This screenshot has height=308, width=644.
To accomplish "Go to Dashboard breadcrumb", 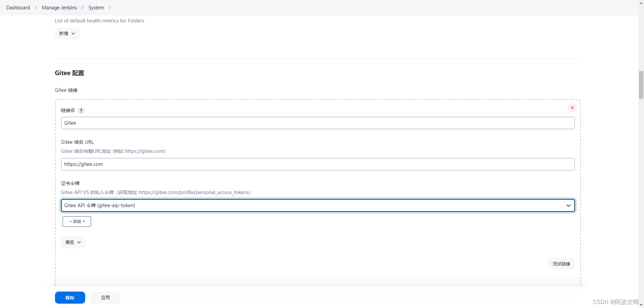I will pos(18,8).
